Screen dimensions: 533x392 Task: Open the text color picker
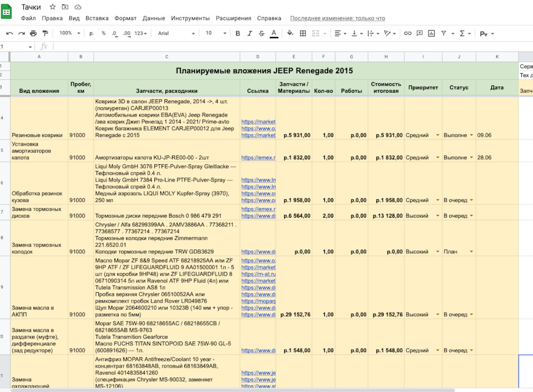click(x=274, y=33)
